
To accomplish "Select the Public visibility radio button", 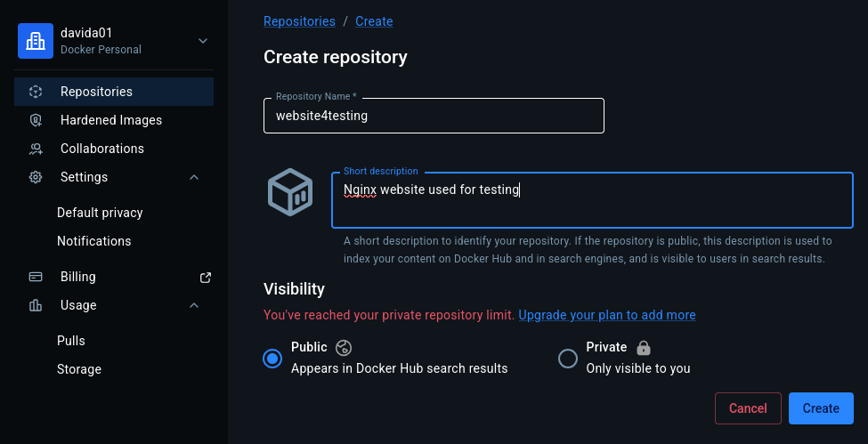I will coord(272,359).
